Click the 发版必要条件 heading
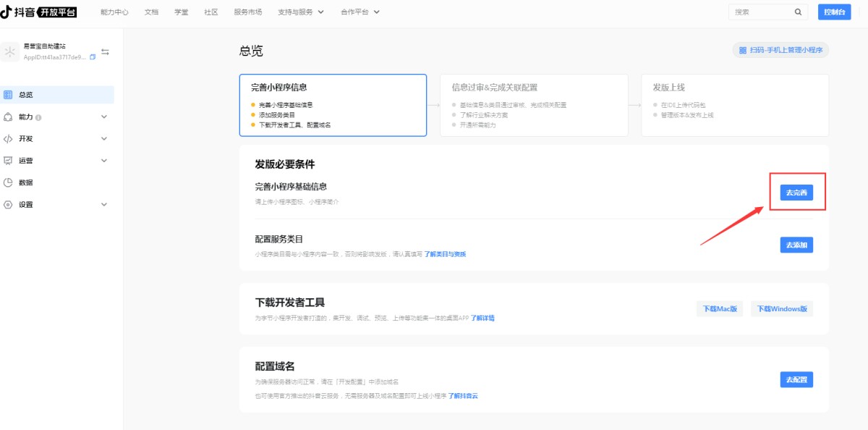868x430 pixels. (x=285, y=164)
